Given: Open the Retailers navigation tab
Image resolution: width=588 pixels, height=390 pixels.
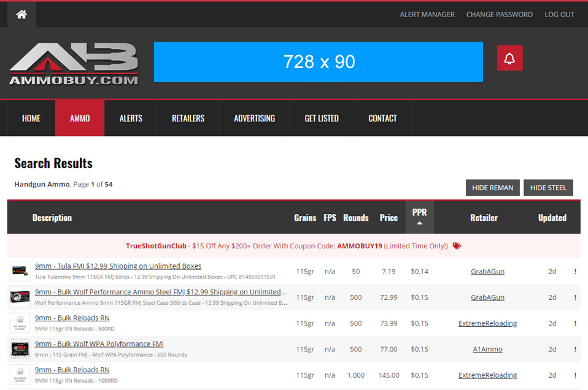Looking at the screenshot, I should coord(188,118).
